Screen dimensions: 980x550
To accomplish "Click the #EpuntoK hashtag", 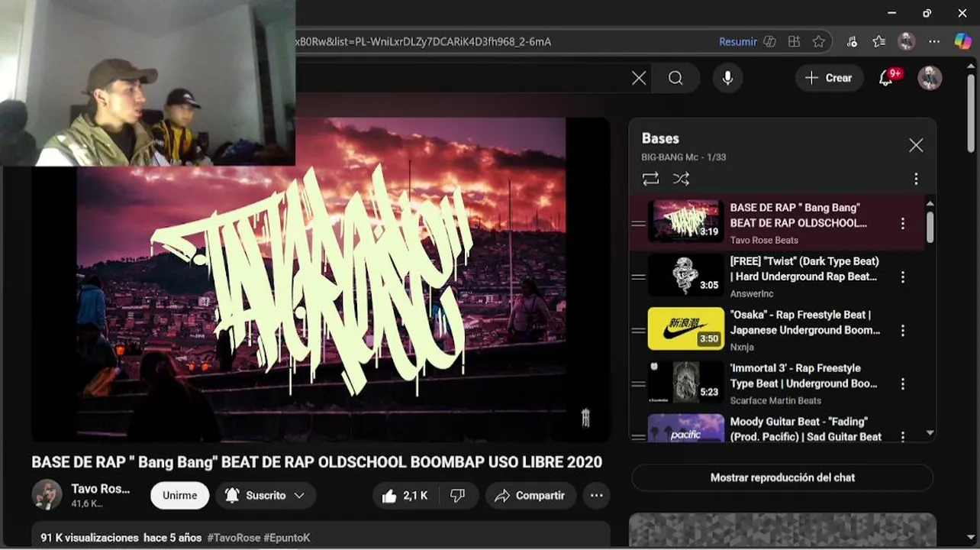I will click(287, 538).
